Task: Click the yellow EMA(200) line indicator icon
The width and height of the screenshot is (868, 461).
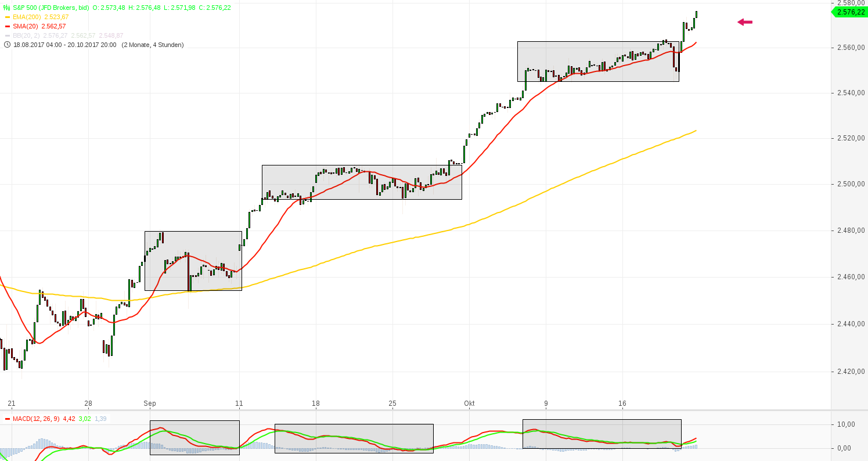Action: point(7,17)
